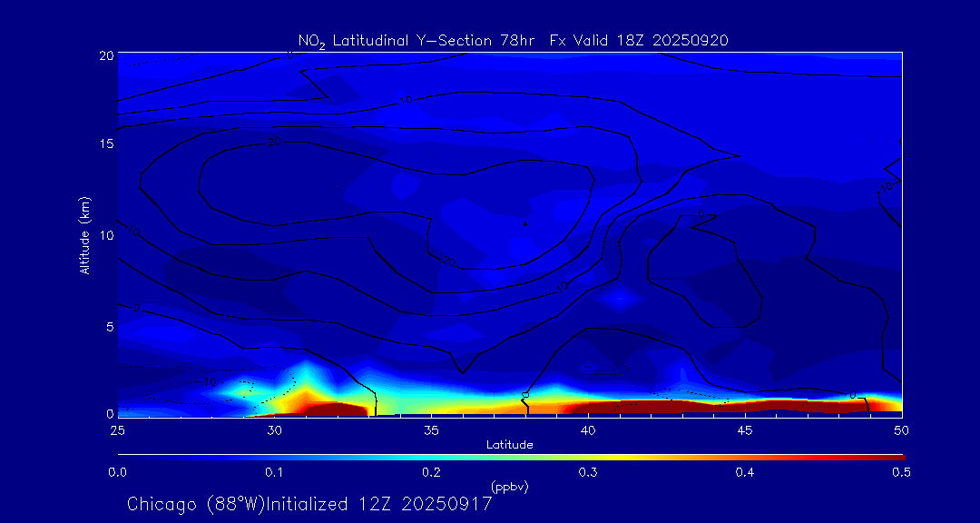Click the 15 km altitude tick label
This screenshot has height=523, width=980.
click(105, 144)
